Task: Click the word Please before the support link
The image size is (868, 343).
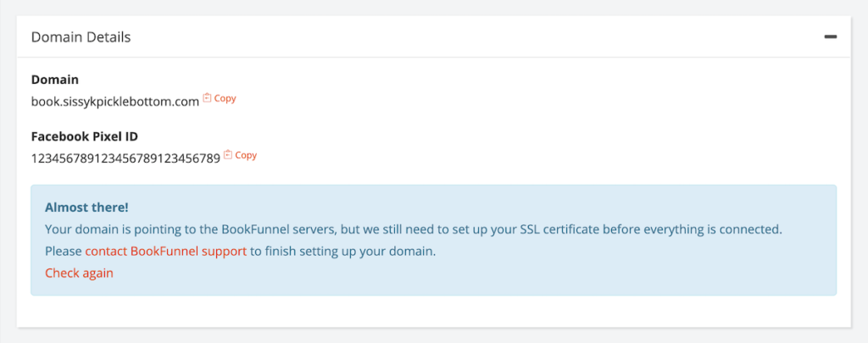Action: (64, 252)
